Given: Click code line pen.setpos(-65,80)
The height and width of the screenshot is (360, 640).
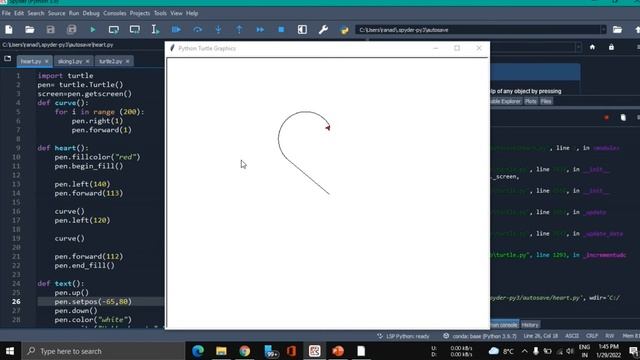Looking at the screenshot, I should coord(93,302).
